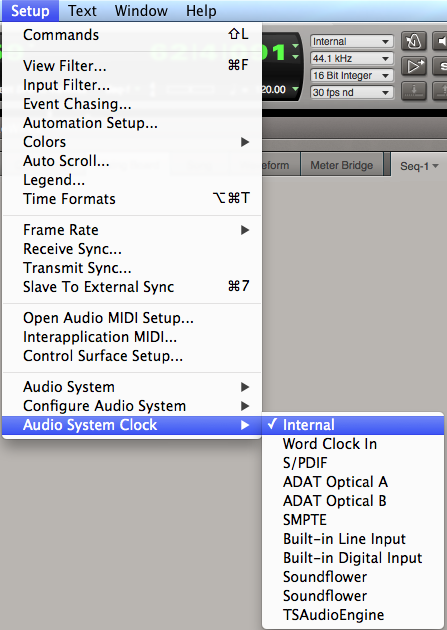Viewport: 447px width, 630px height.
Task: Click the play-with-arrow auto-rewind icon
Action: pyautogui.click(x=414, y=66)
